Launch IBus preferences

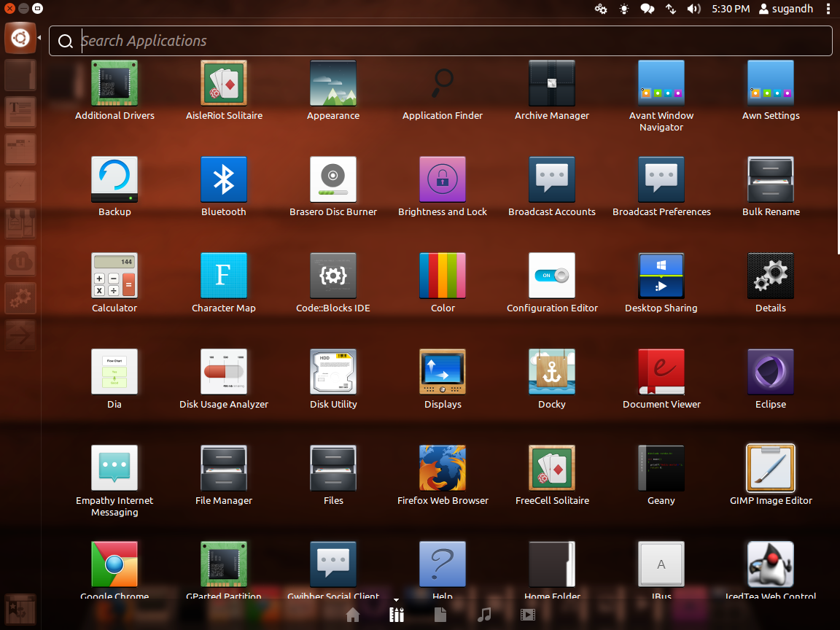point(661,564)
